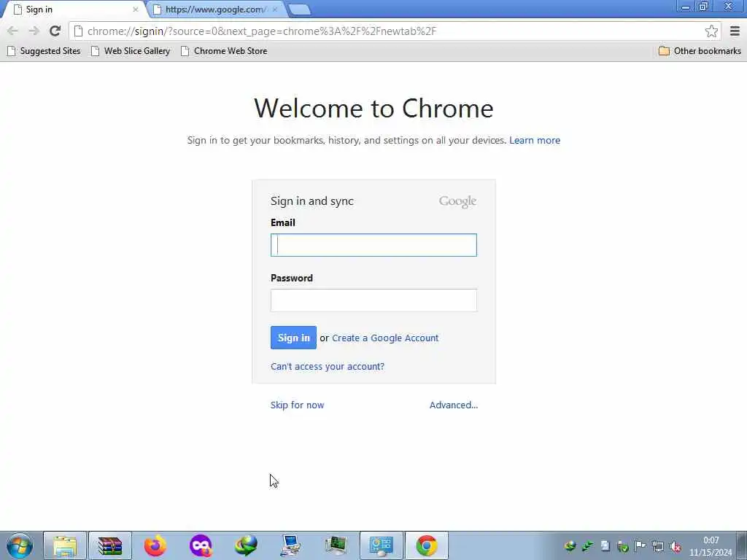Open the computer network taskbar icon
This screenshot has width=747, height=560.
pos(290,545)
